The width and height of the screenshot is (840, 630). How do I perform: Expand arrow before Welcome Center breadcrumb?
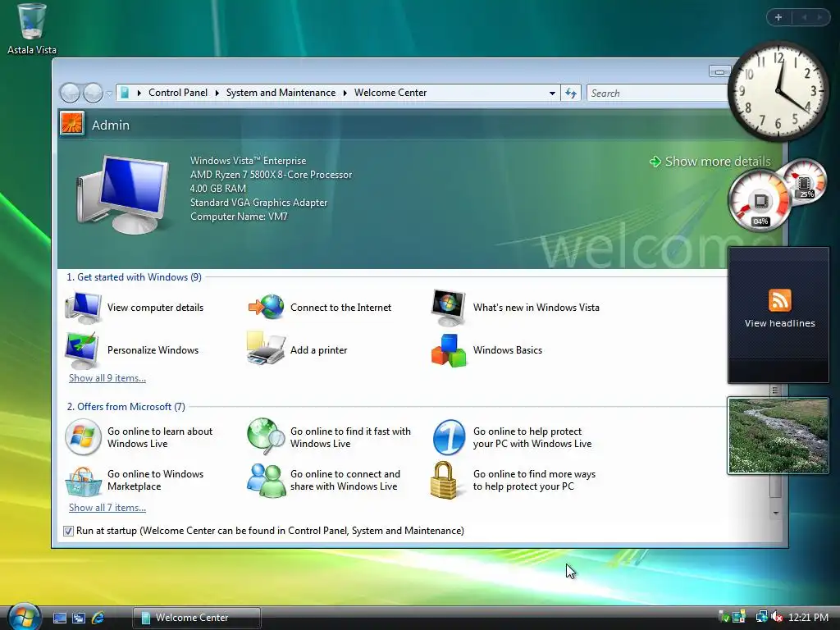345,93
